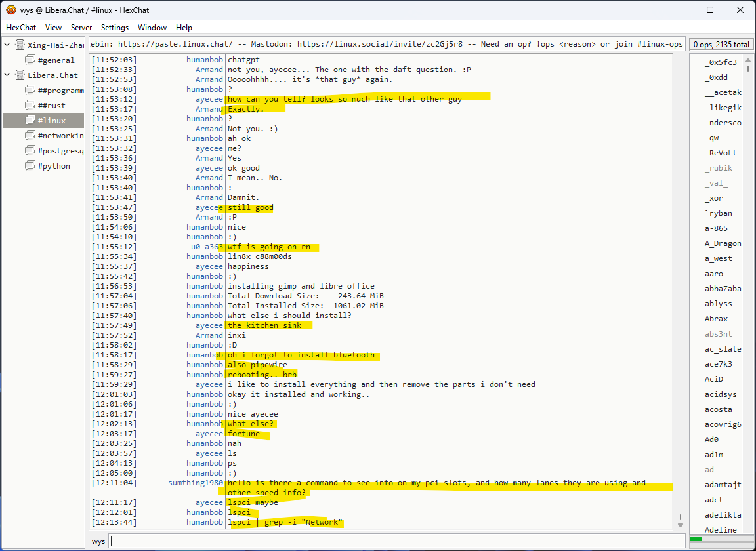Image resolution: width=756 pixels, height=551 pixels.
Task: Select the ##rust channel icon
Action: click(x=30, y=106)
